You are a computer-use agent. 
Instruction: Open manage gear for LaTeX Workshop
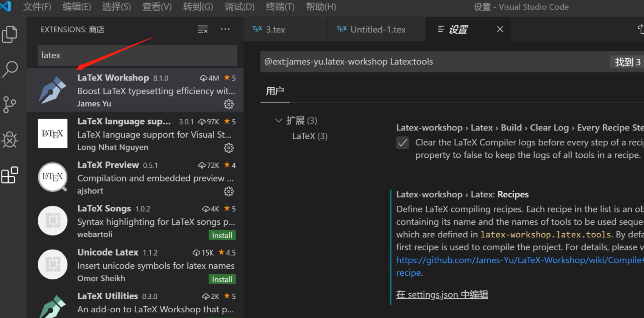(229, 104)
